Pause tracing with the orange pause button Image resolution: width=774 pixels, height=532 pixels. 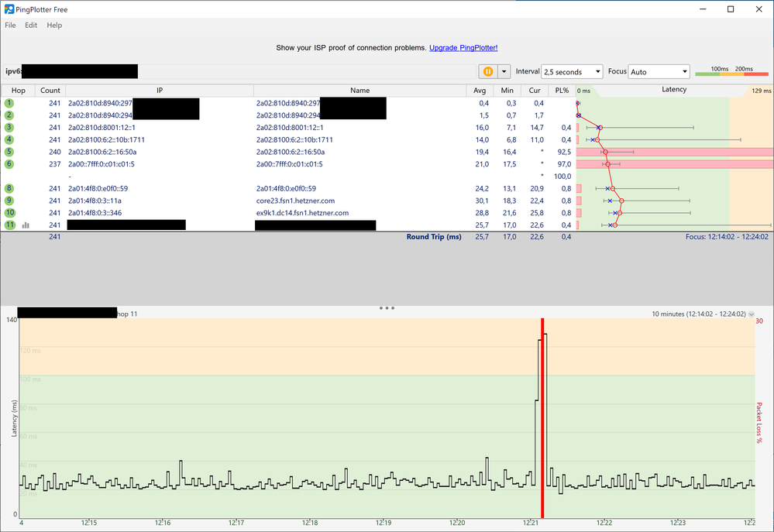point(487,71)
